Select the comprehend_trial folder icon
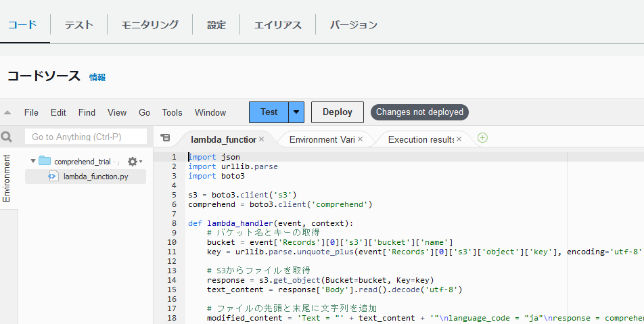Image resolution: width=644 pixels, height=324 pixels. [45, 160]
